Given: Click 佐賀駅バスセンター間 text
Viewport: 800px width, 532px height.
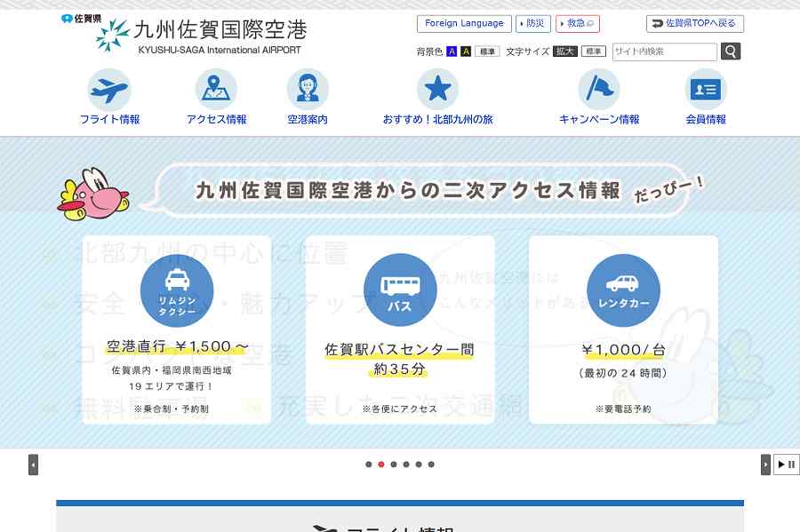Looking at the screenshot, I should (400, 350).
